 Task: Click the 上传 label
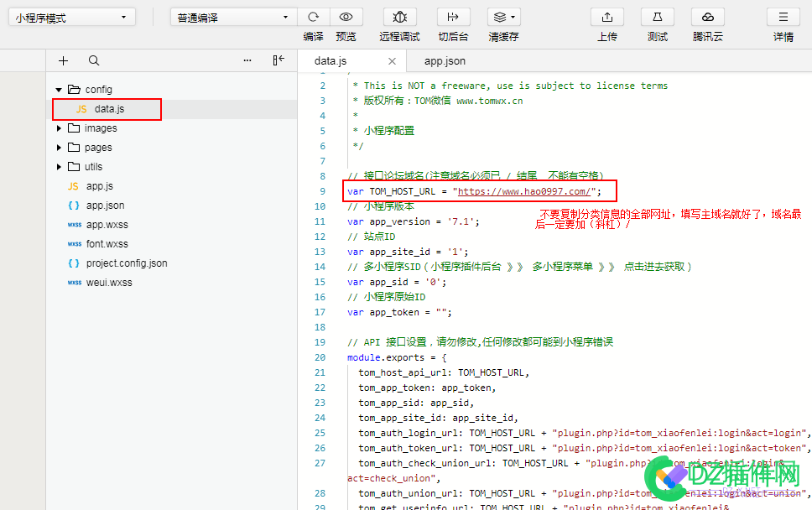point(607,37)
